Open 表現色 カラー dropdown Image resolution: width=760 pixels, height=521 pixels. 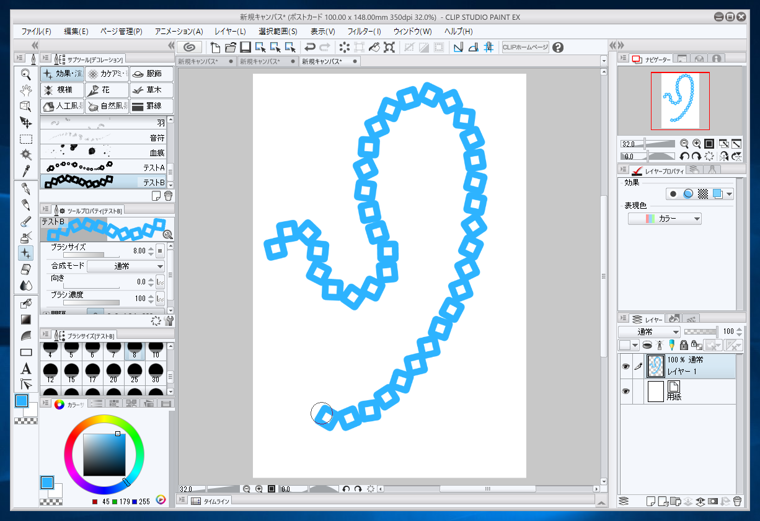point(665,219)
